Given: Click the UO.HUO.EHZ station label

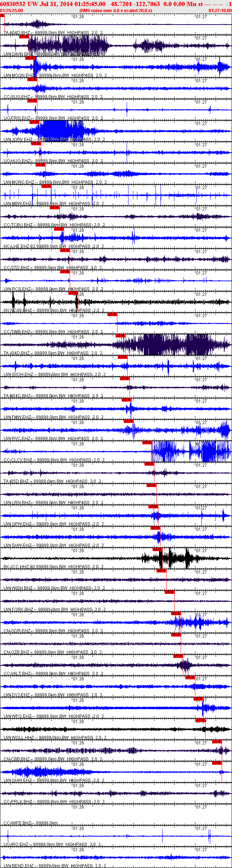Looking at the screenshot, I should (x=17, y=161).
